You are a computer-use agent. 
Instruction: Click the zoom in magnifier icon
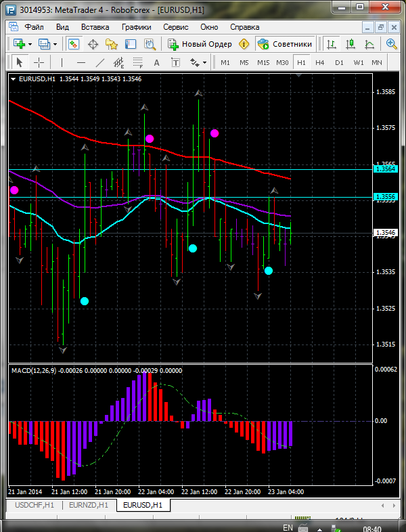tap(391, 44)
